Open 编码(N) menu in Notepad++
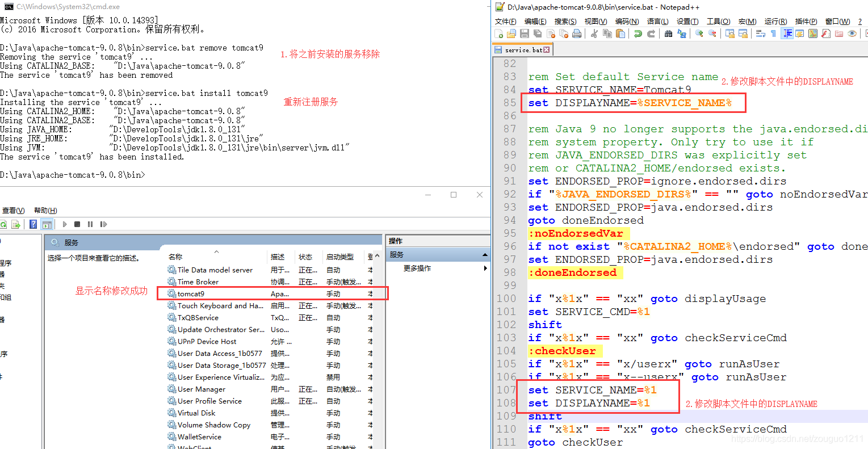This screenshot has height=449, width=868. [627, 22]
